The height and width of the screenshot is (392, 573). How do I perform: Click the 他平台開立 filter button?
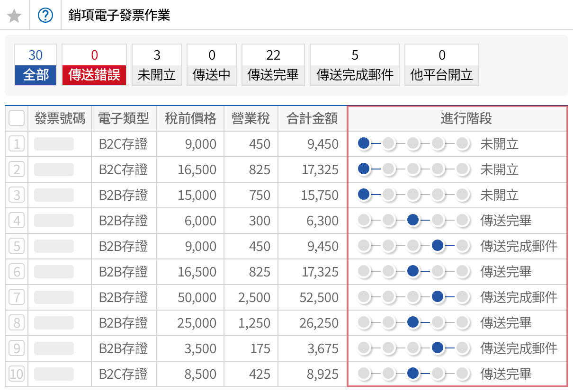(x=441, y=64)
